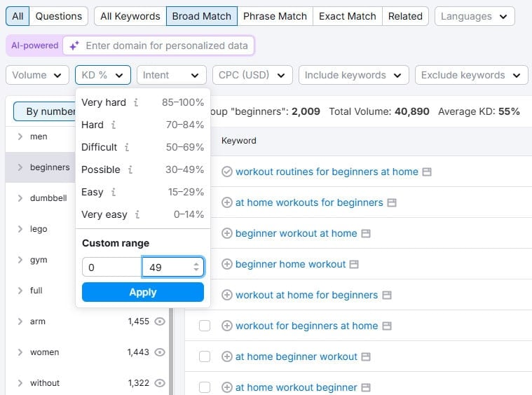Open the Exclude keywords dropdown
532x395 pixels.
471,75
